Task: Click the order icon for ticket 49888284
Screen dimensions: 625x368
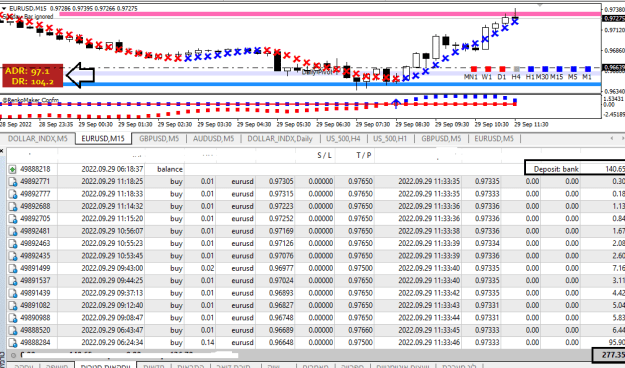Action: (x=12, y=343)
